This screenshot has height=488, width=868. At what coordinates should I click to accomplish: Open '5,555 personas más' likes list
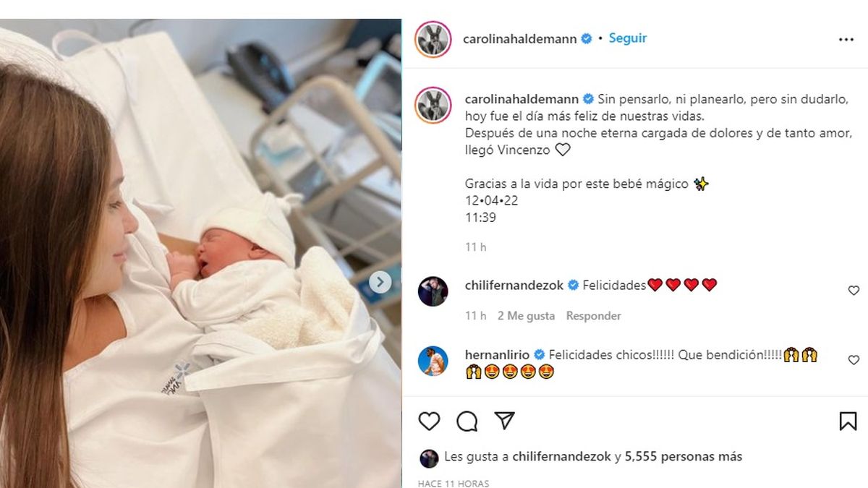pos(683,457)
